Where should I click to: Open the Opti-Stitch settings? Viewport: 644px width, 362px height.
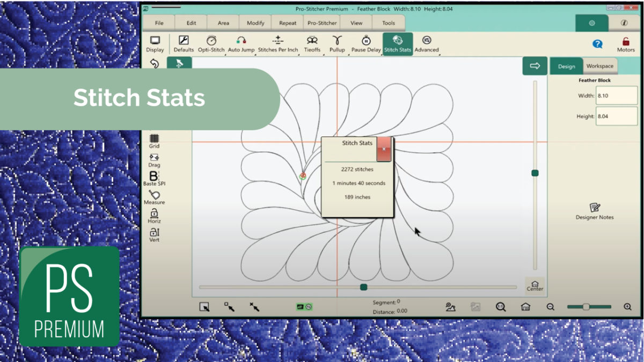click(211, 43)
